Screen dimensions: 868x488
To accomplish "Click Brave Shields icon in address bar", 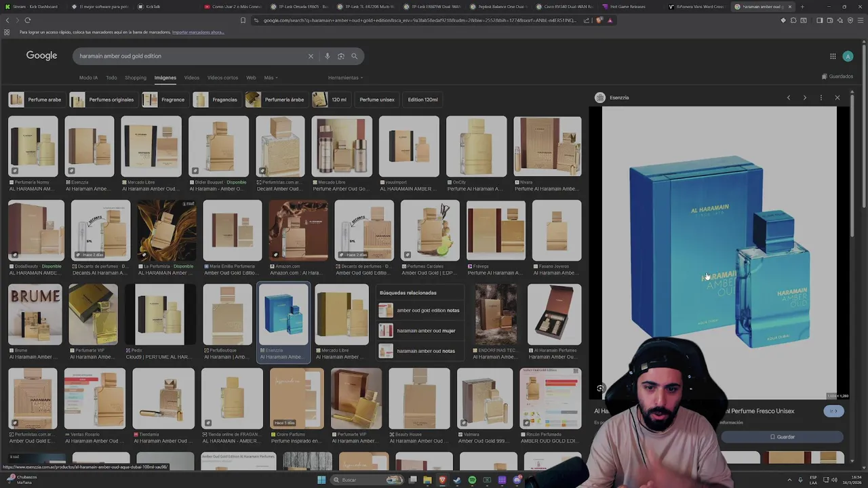I will (600, 20).
